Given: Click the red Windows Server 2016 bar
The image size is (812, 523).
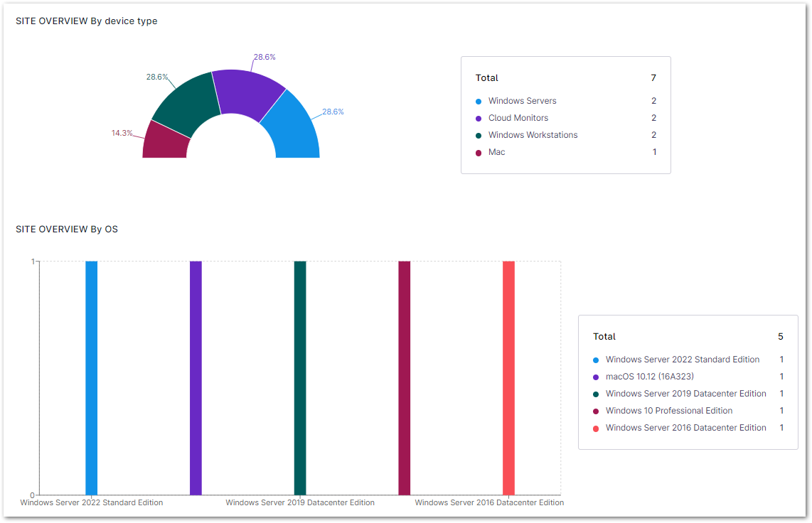Looking at the screenshot, I should click(508, 377).
